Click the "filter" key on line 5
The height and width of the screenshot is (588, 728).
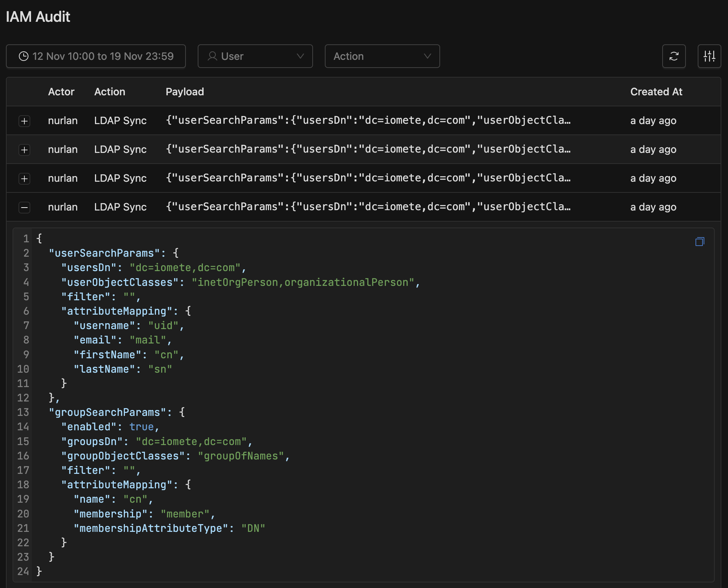(86, 297)
